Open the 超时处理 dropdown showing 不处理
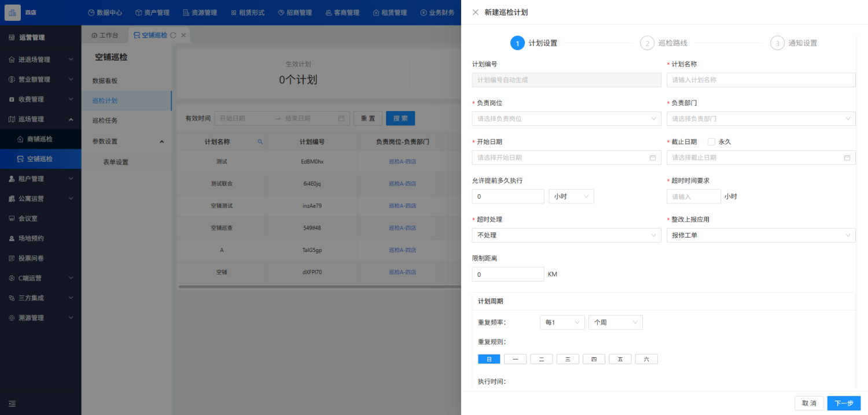 [x=567, y=235]
